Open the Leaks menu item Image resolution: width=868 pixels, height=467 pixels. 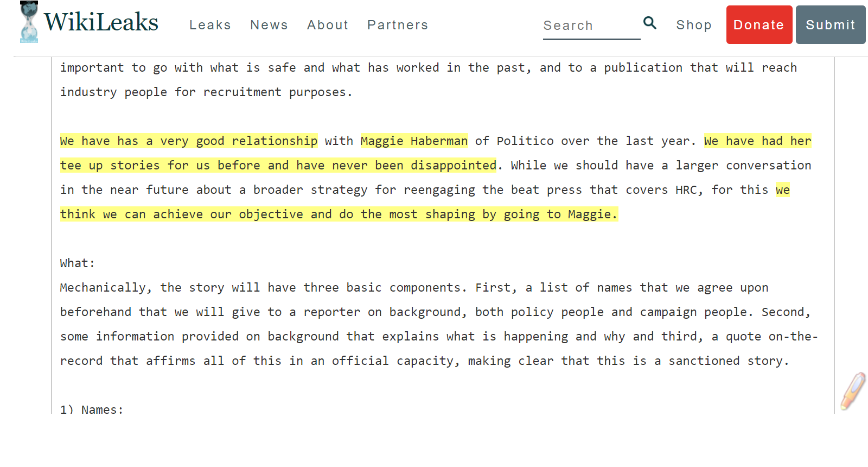click(x=210, y=25)
